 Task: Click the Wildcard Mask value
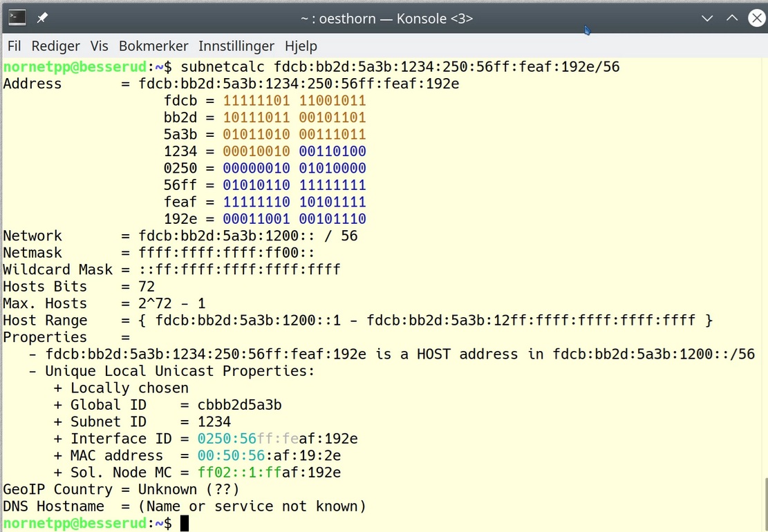click(x=239, y=269)
